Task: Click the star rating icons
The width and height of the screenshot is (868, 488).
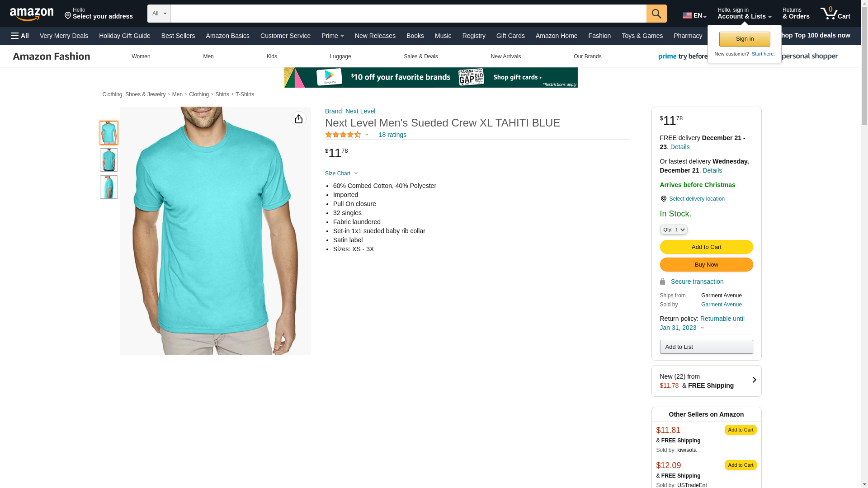Action: [x=343, y=135]
